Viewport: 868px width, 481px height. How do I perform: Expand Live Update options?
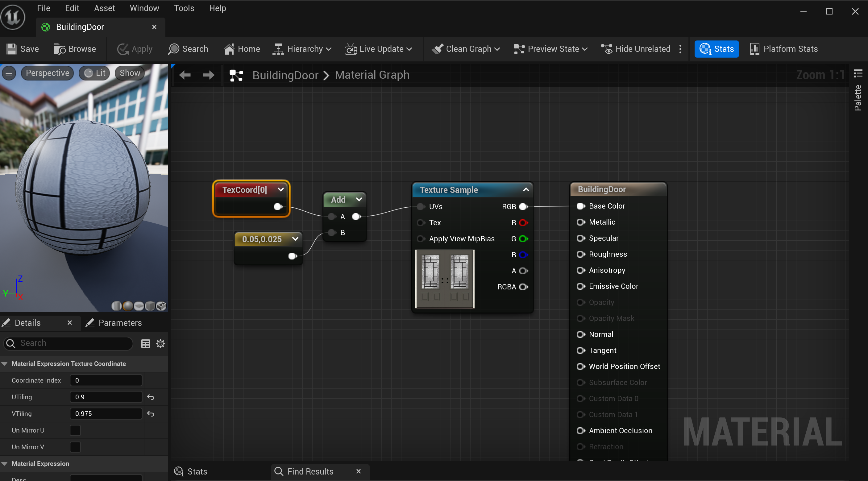pos(379,49)
